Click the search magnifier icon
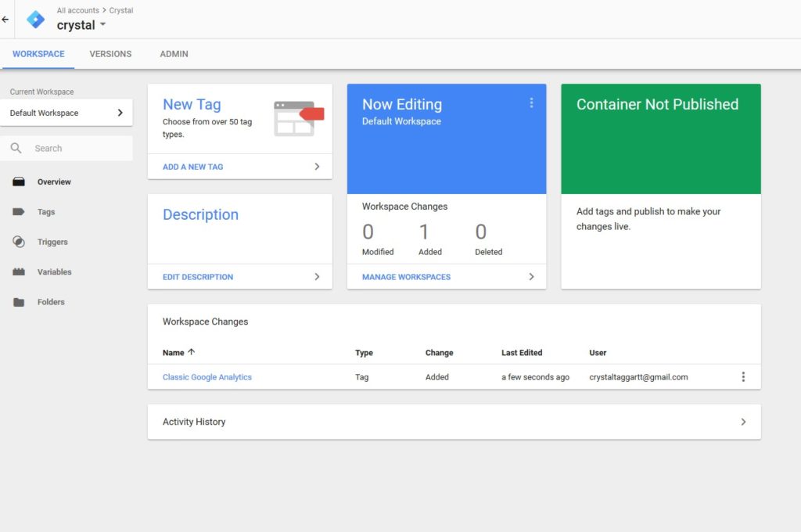Screen dimensions: 801x532 tap(16, 148)
